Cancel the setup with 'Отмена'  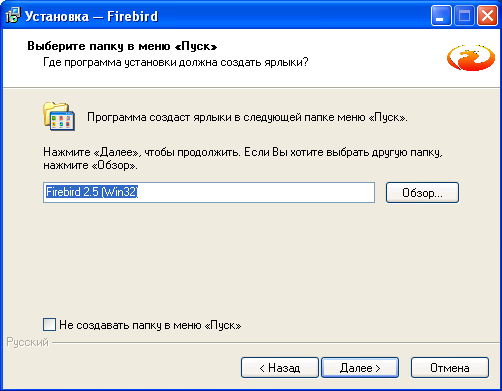pyautogui.click(x=450, y=368)
